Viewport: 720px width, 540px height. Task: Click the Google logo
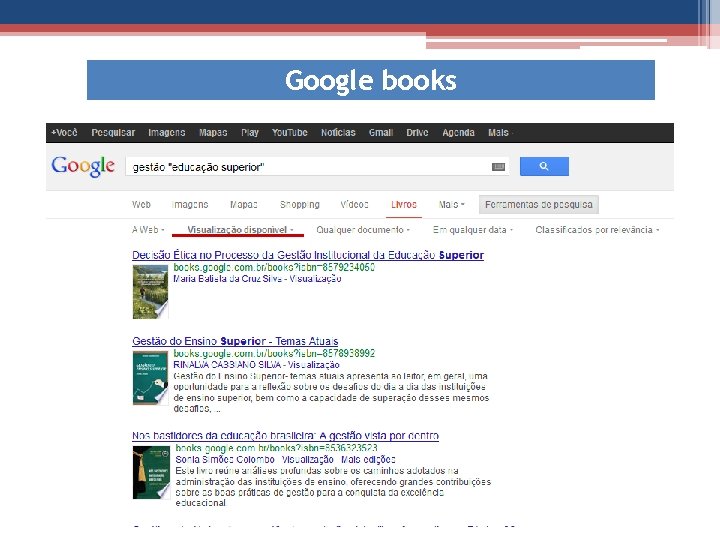point(83,166)
